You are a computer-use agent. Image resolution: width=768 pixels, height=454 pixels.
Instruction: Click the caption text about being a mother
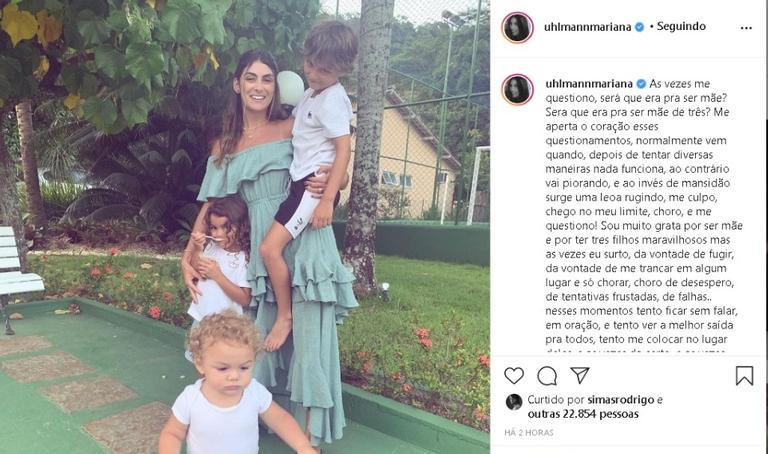click(644, 212)
